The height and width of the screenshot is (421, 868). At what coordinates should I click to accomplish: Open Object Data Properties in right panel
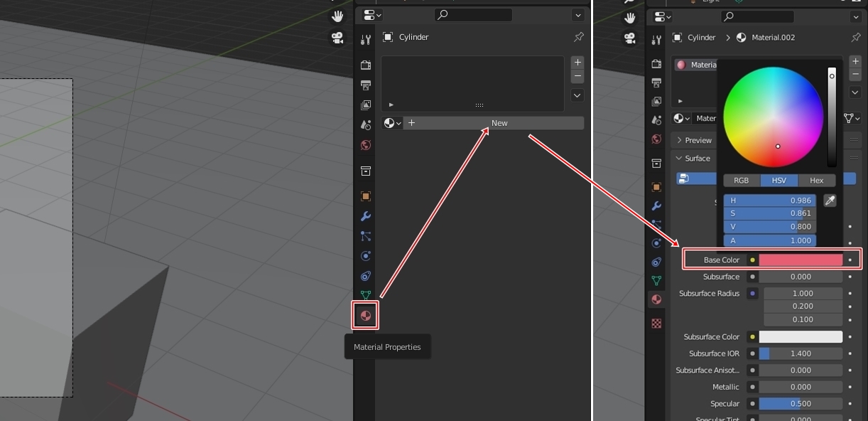coord(656,281)
